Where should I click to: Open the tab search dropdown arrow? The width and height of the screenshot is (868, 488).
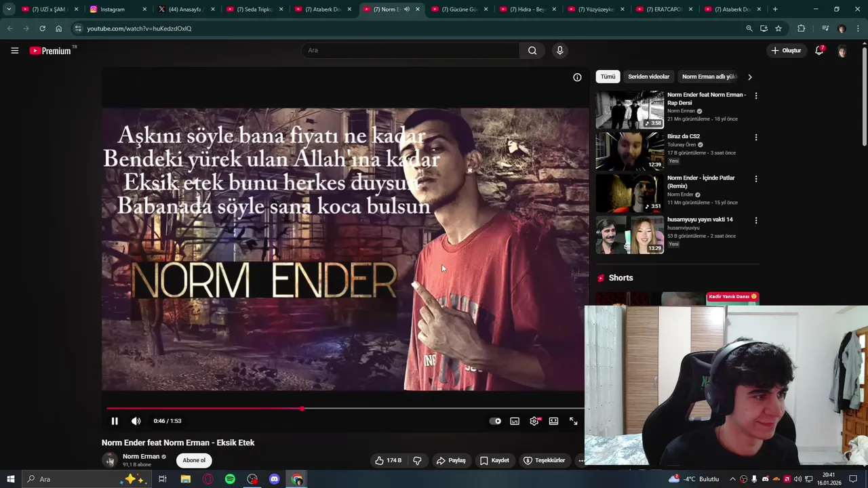click(x=9, y=9)
